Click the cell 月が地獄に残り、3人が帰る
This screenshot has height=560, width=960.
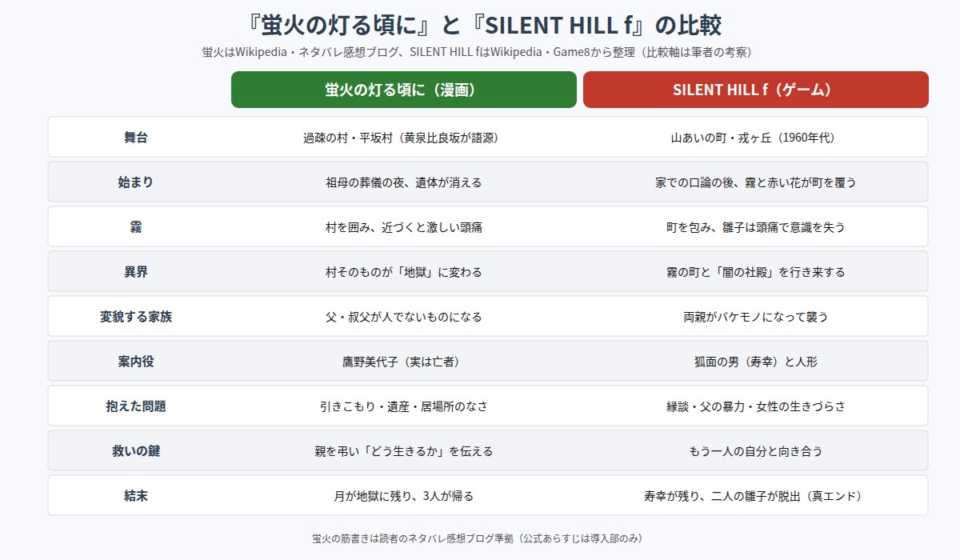[404, 496]
